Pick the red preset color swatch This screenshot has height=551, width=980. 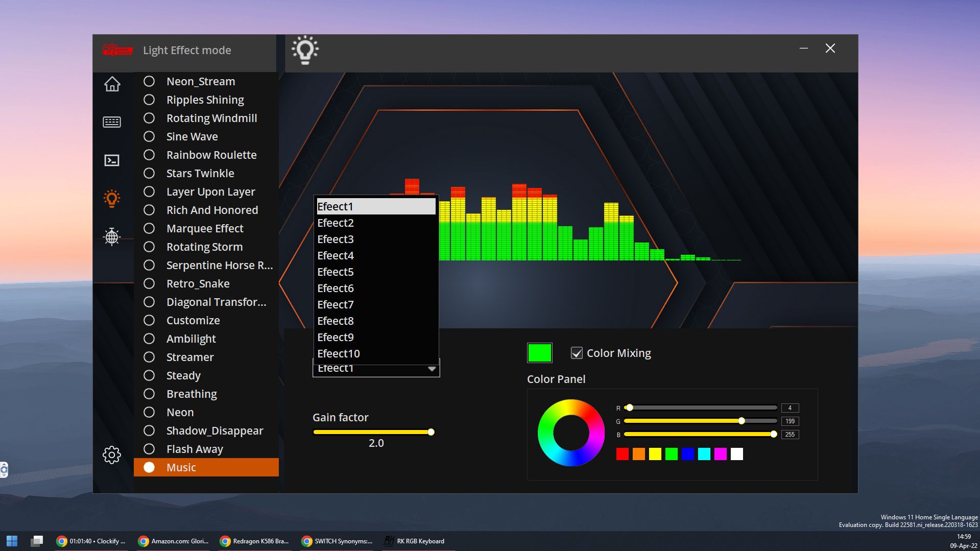(622, 454)
